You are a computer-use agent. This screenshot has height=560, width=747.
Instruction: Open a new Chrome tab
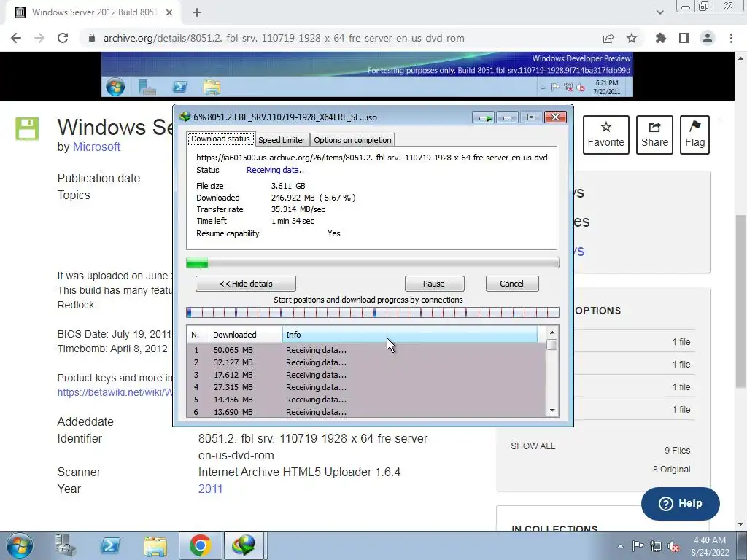tap(197, 12)
